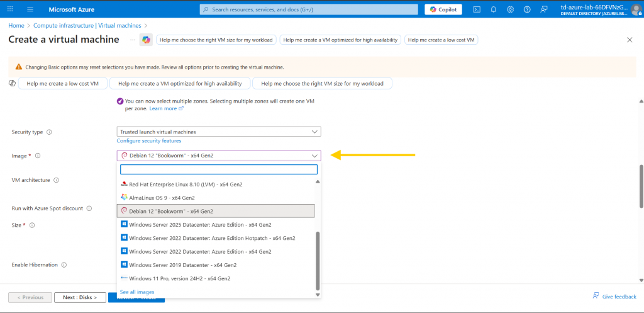
Task: Open the help question mark icon
Action: [x=527, y=9]
